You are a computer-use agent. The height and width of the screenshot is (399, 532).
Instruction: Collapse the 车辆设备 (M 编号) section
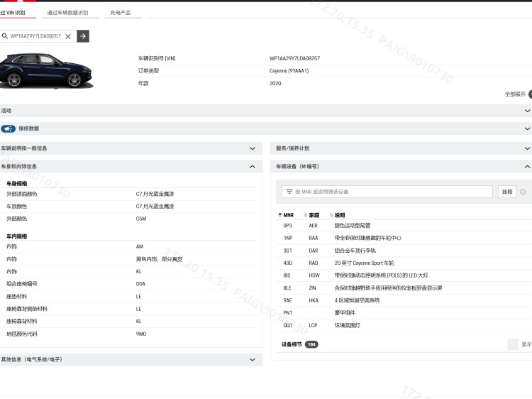(x=401, y=166)
